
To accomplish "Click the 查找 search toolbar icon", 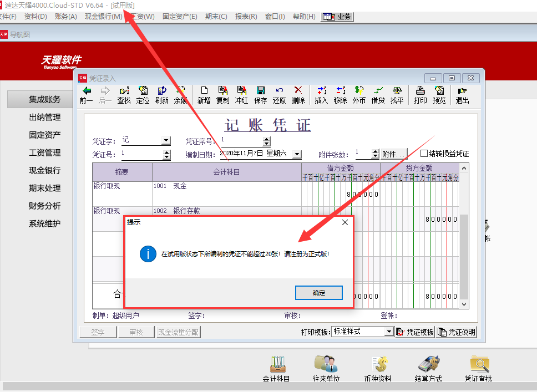I will [124, 95].
